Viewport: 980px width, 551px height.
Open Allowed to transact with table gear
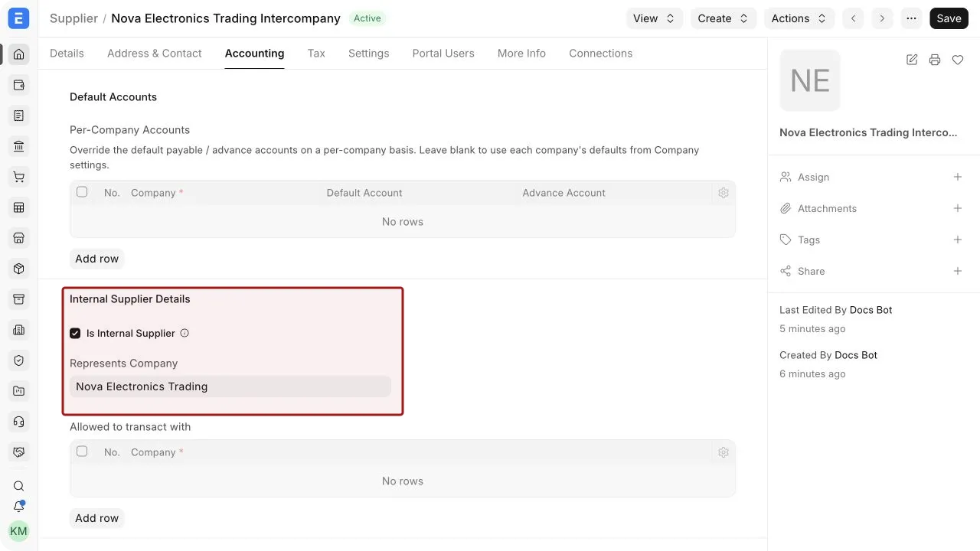click(x=724, y=452)
